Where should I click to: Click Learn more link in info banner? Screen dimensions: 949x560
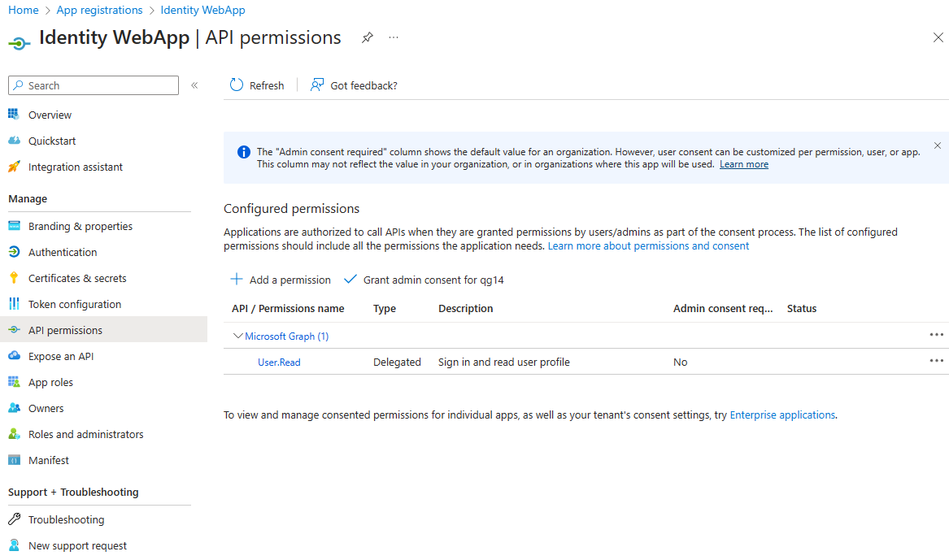point(744,164)
